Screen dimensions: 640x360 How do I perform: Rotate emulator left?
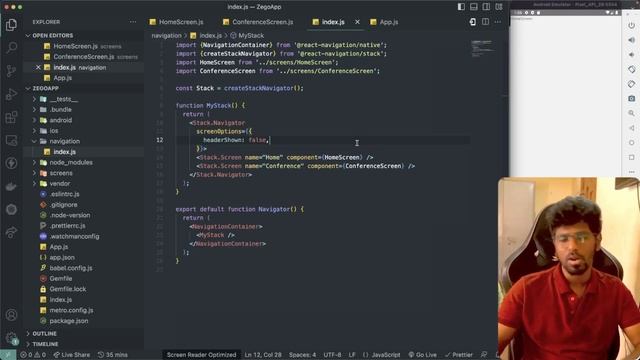(631, 69)
